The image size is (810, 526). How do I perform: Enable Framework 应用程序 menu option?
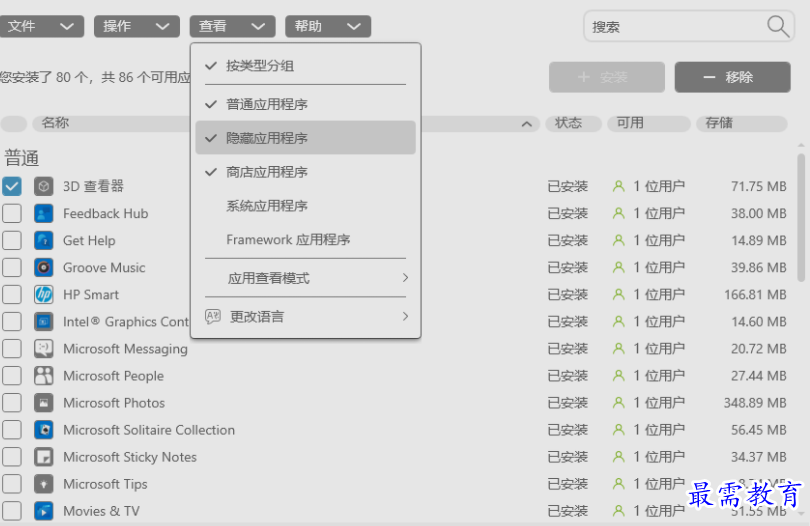coord(305,239)
